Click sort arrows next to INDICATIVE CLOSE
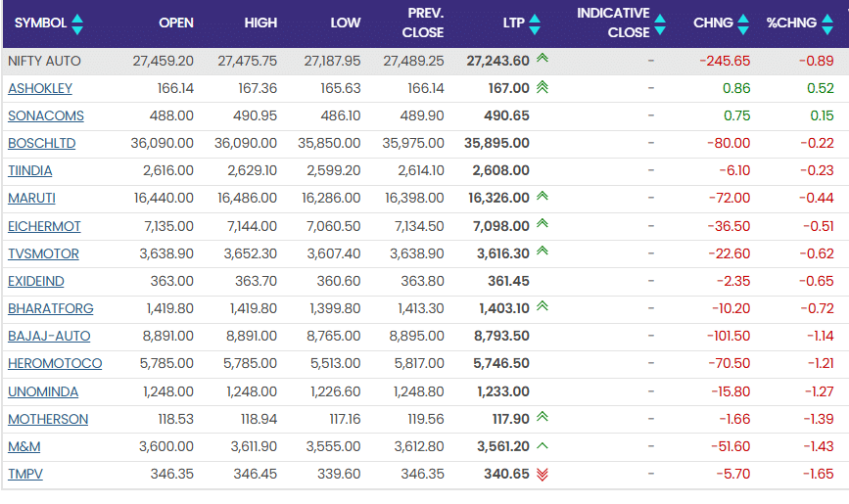Screen dimensions: 849x504 click(x=660, y=23)
